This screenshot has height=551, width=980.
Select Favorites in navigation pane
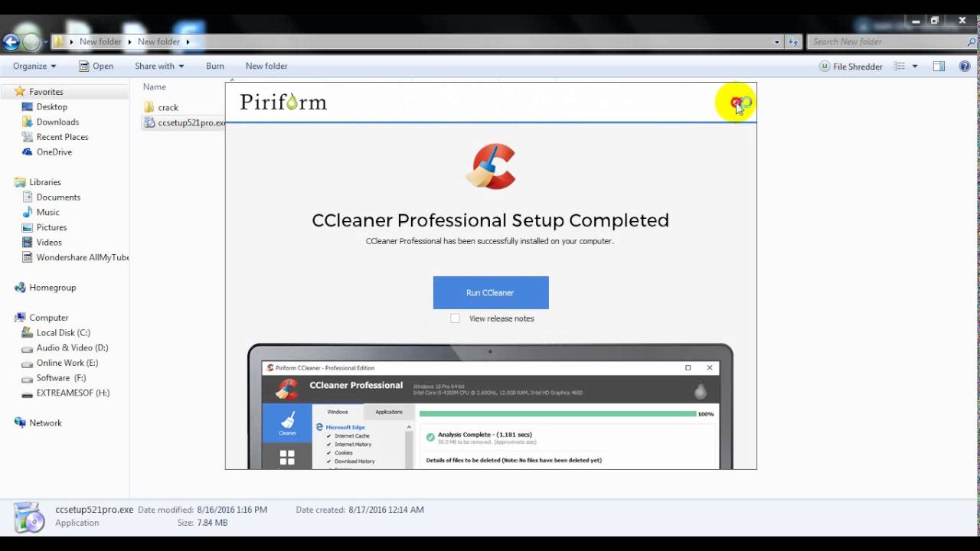point(46,92)
